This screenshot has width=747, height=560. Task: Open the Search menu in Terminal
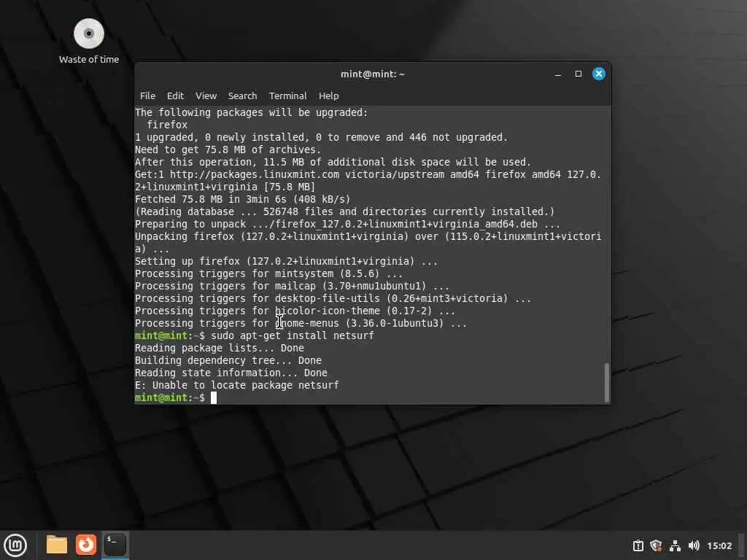click(242, 96)
